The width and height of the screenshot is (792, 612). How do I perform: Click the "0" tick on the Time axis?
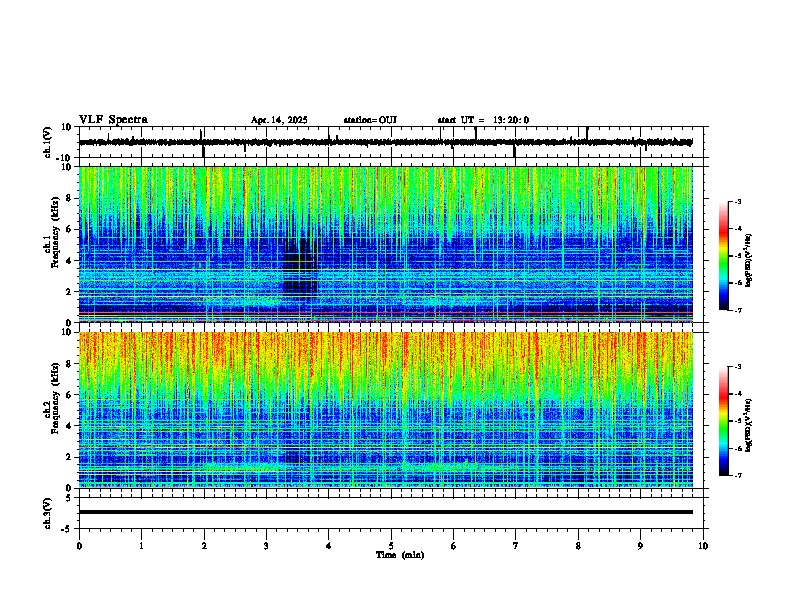point(79,546)
